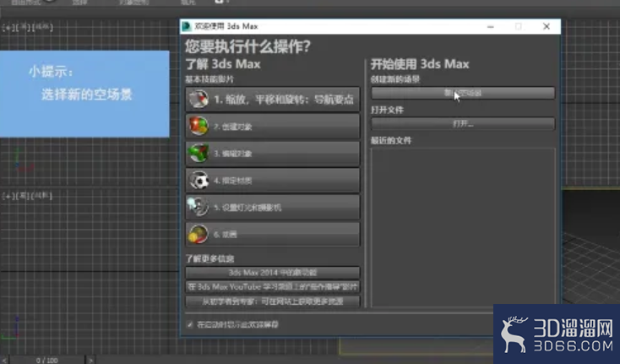
Task: Close the 欢迎使用 3ds Max dialog
Action: [x=547, y=26]
